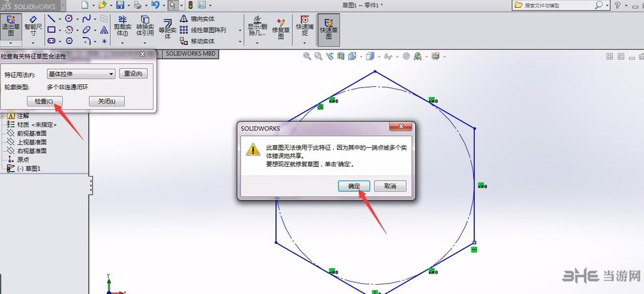Screen dimensions: 644x294
Task: Click Repair Sketch (修复草图) tool
Action: (x=281, y=28)
